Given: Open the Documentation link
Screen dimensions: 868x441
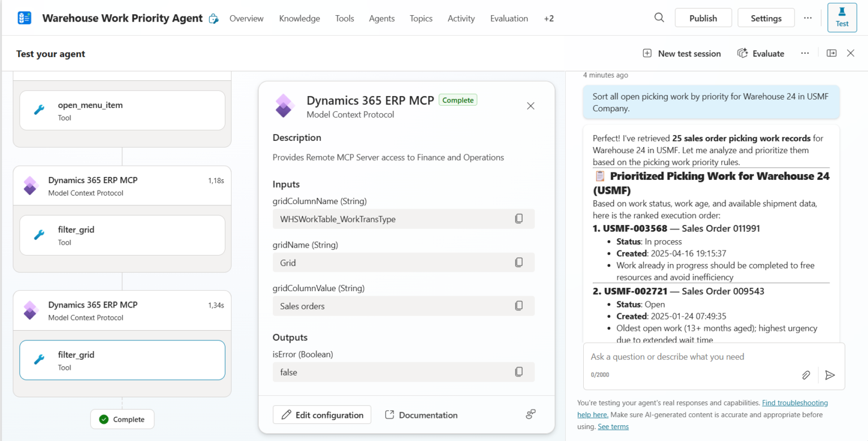Looking at the screenshot, I should 422,414.
